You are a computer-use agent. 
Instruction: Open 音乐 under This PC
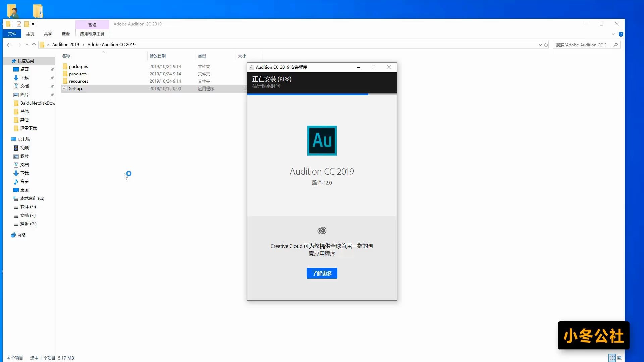click(x=24, y=181)
